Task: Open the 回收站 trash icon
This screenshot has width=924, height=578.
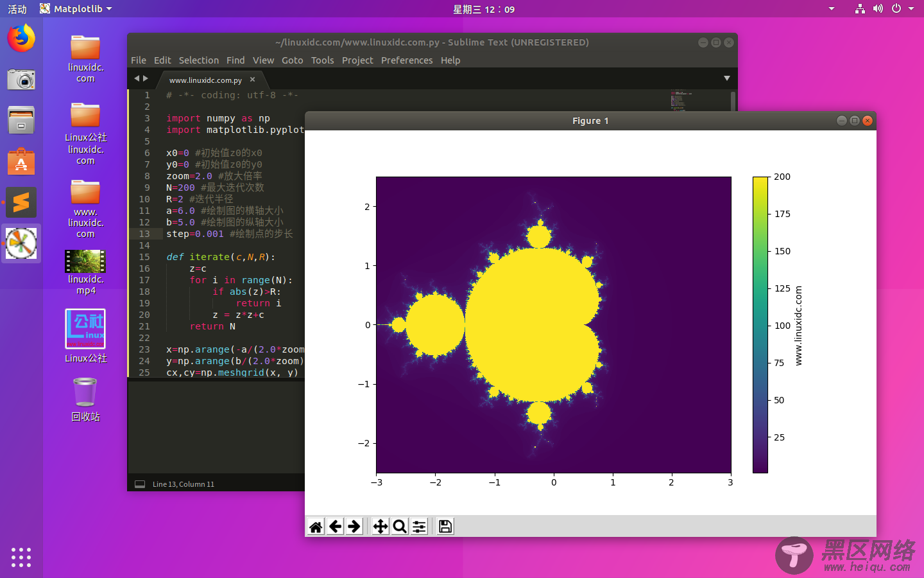Action: point(85,399)
